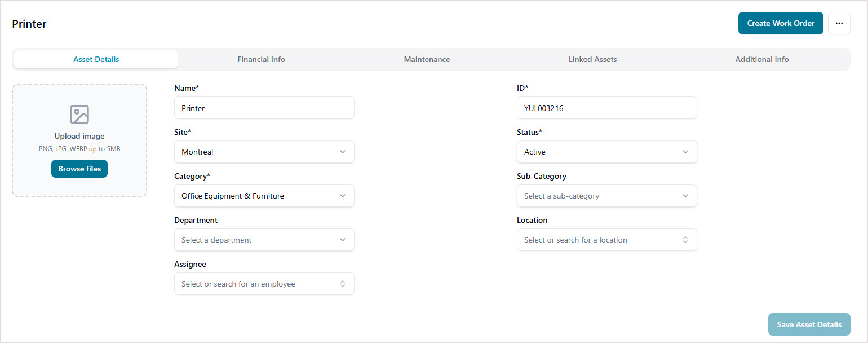Viewport: 868px width, 343px height.
Task: Switch to the Financial Info tab
Action: pyautogui.click(x=262, y=59)
